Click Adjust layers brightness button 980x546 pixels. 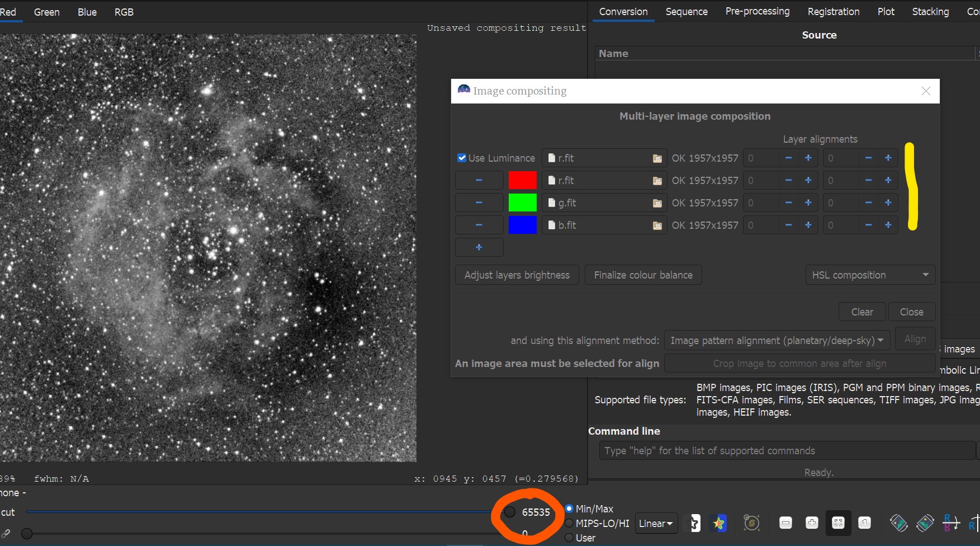517,275
